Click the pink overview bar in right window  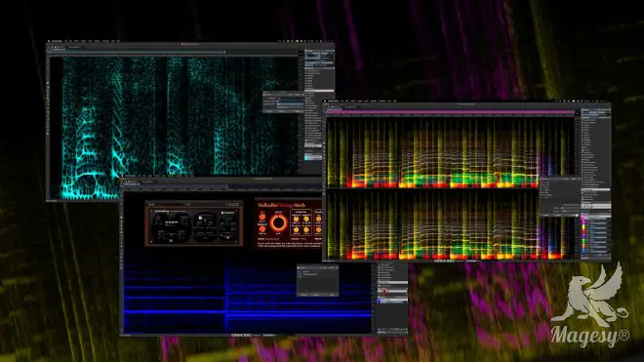coord(451,112)
